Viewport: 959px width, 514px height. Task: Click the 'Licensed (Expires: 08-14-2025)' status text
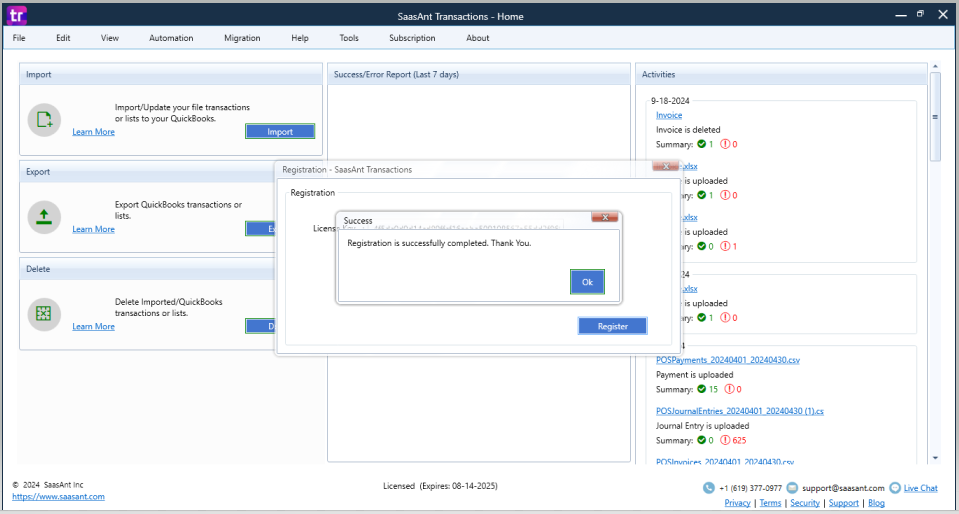tap(440, 486)
